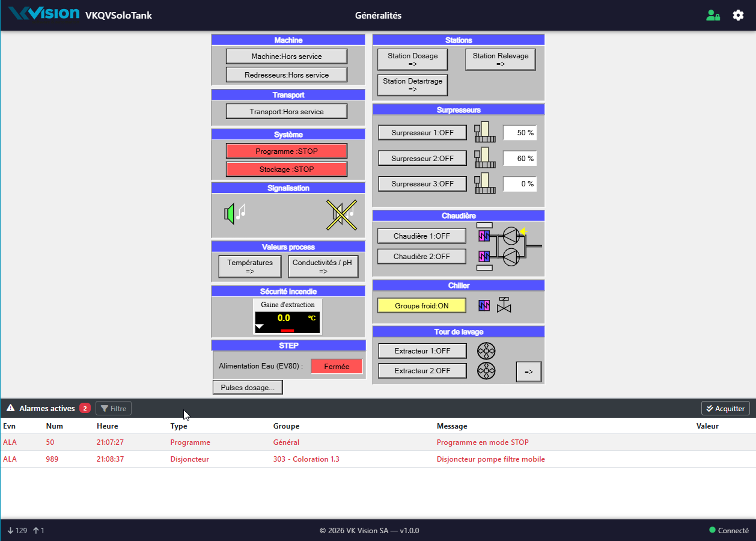The height and width of the screenshot is (541, 756).
Task: Toggle Stockage :STOP red button
Action: [287, 170]
